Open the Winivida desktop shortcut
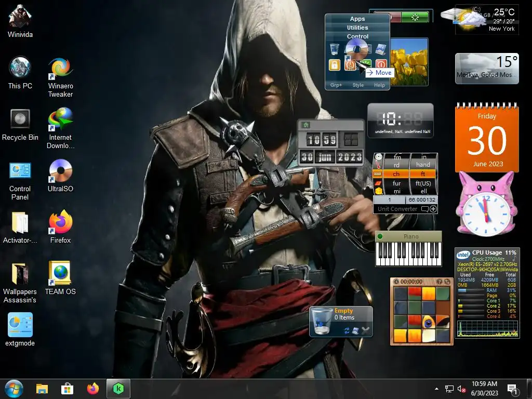Screen dimensions: 532x399 [x=20, y=21]
